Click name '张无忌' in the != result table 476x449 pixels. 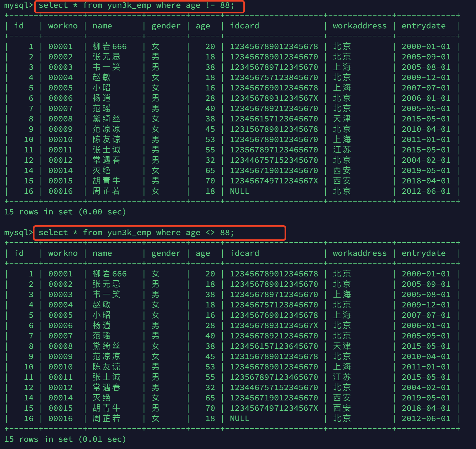(106, 57)
